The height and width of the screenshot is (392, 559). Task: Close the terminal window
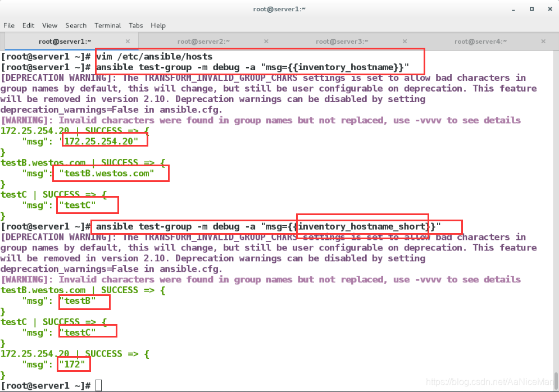click(x=550, y=9)
